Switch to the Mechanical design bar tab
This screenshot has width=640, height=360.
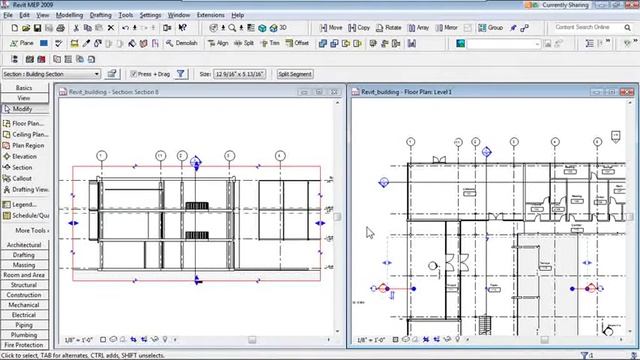pyautogui.click(x=24, y=305)
